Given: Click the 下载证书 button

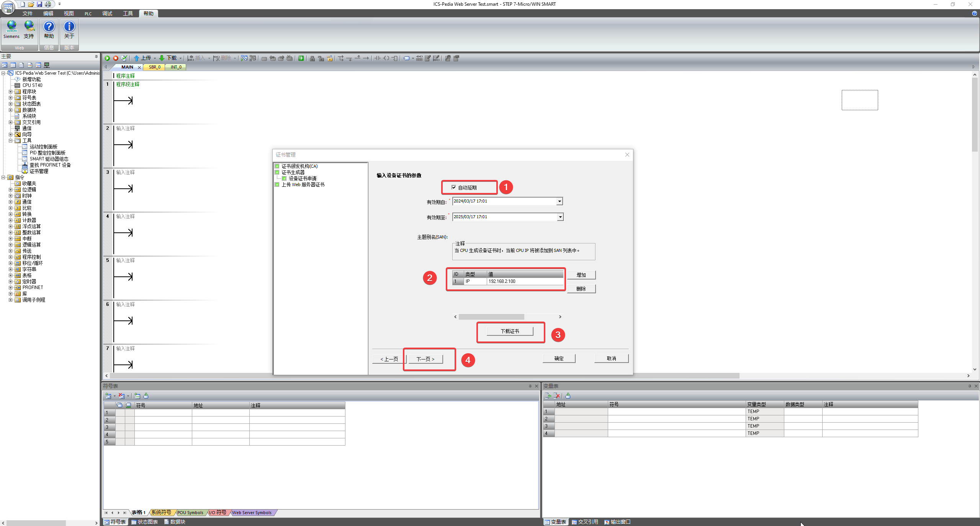Looking at the screenshot, I should tap(510, 331).
